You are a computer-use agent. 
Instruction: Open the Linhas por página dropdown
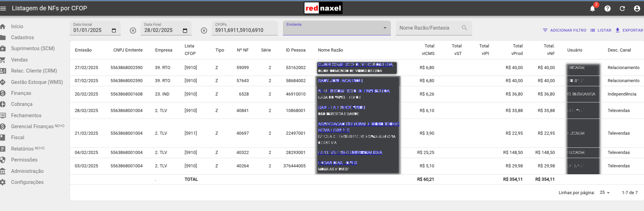pyautogui.click(x=605, y=193)
